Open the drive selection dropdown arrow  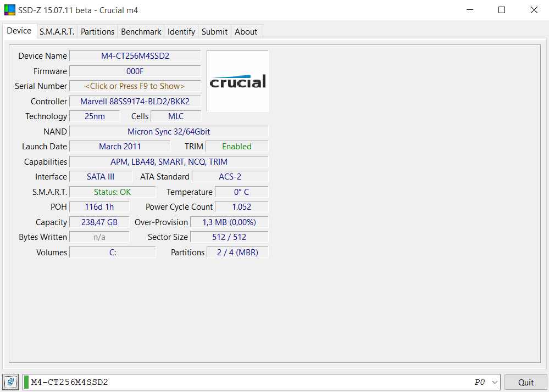tap(495, 382)
